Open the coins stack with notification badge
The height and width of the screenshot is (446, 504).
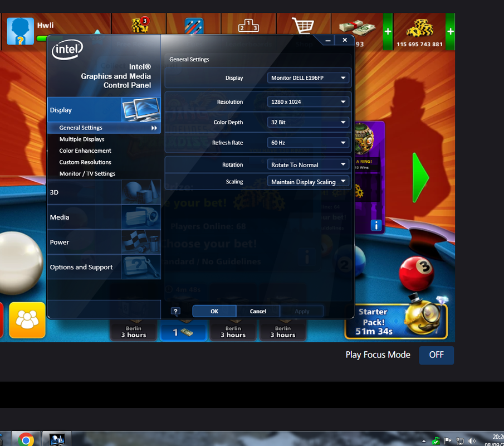click(140, 25)
